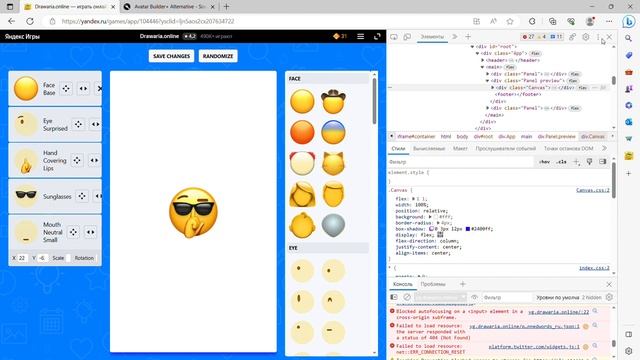Screen dimensions: 640x360
Task: Toggle the DevTools inspect element picker
Action: 394,37
